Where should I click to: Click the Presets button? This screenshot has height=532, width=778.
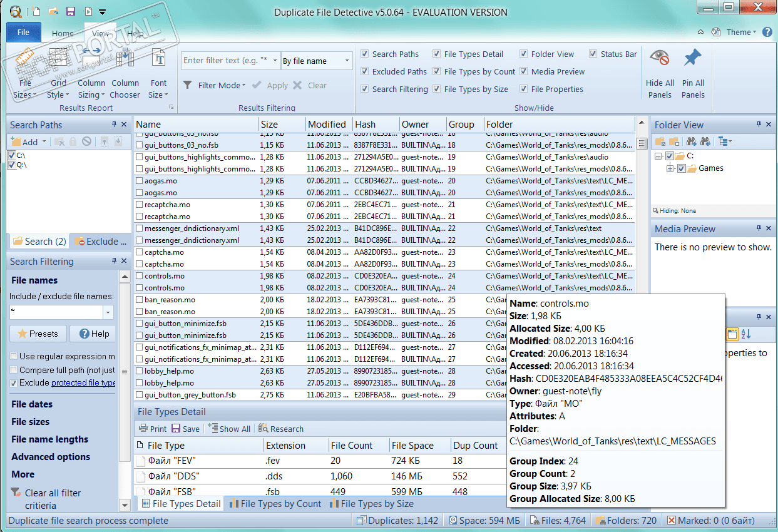click(38, 334)
